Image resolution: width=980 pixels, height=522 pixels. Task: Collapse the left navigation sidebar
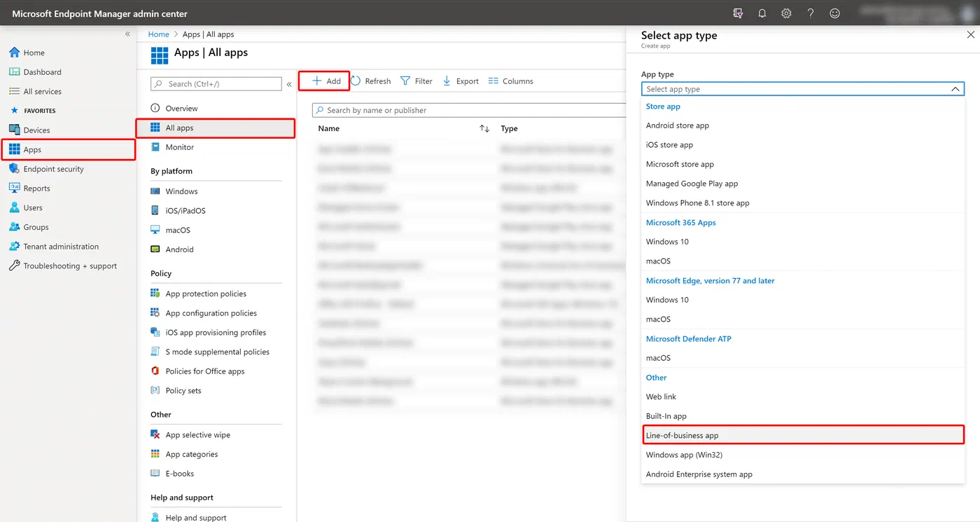click(x=127, y=34)
